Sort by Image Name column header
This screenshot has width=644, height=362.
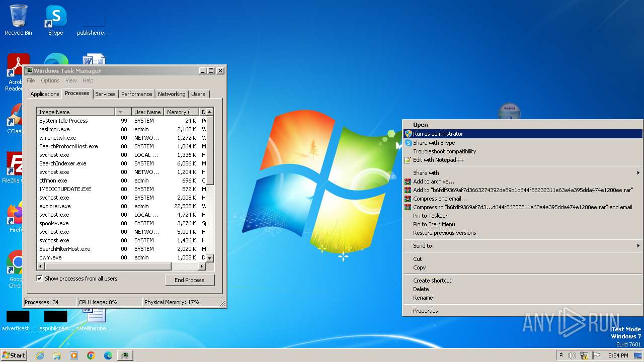(76, 112)
